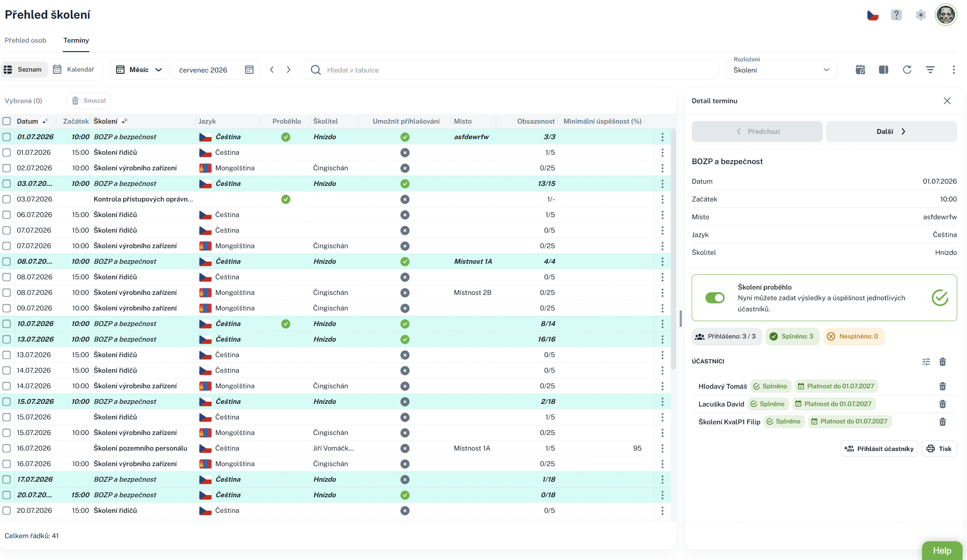This screenshot has height=560, width=967.
Task: Open the Rozložení Školení dropdown
Action: tap(782, 70)
